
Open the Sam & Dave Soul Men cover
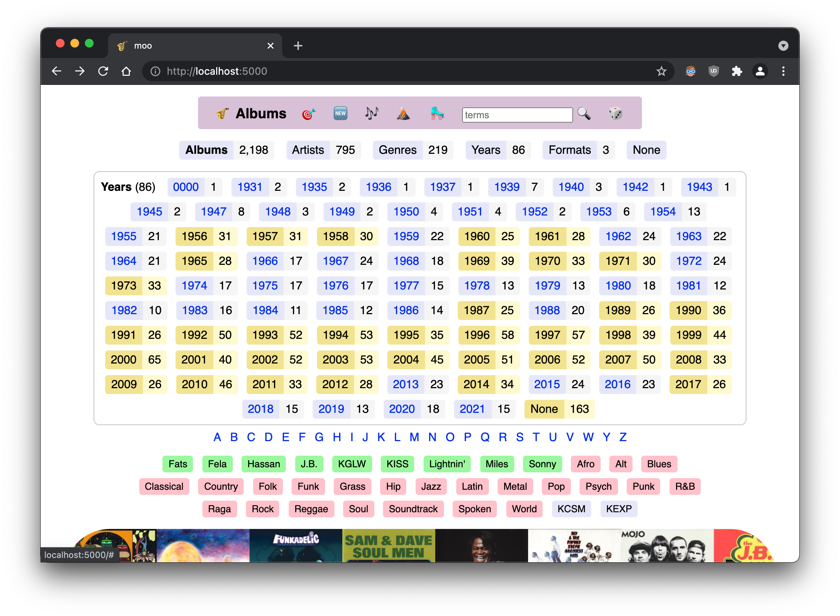[388, 545]
